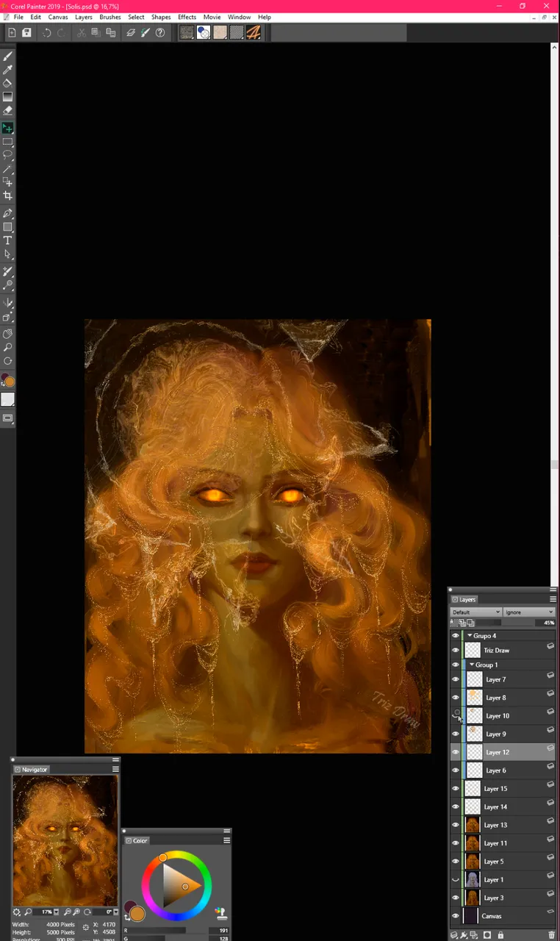Click the Layers panel tab
The height and width of the screenshot is (941, 560).
point(464,599)
